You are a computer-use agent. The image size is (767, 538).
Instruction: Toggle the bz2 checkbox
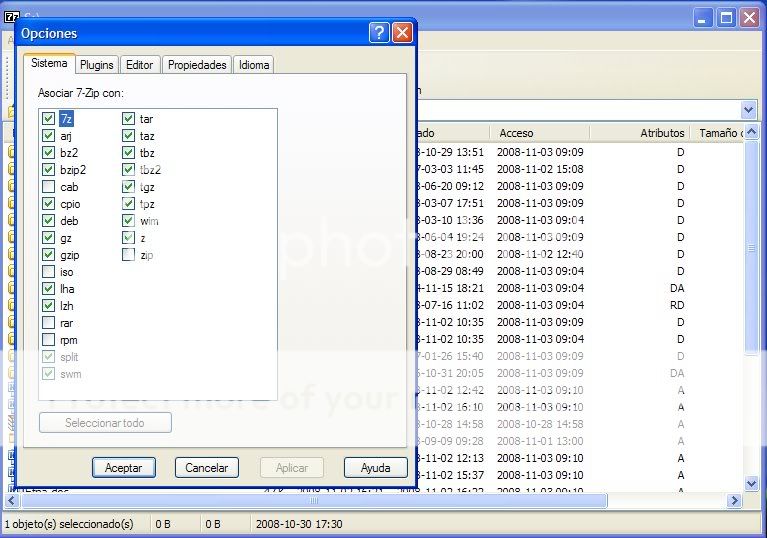tap(48, 153)
